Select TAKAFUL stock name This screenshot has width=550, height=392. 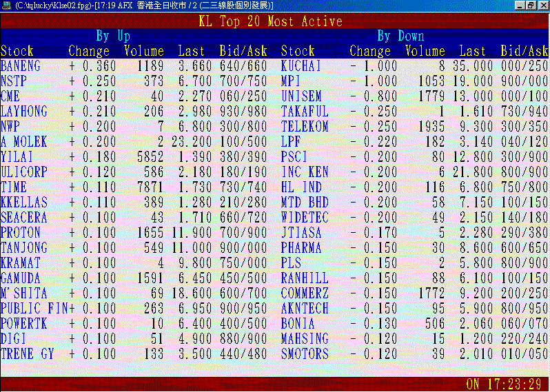point(305,111)
